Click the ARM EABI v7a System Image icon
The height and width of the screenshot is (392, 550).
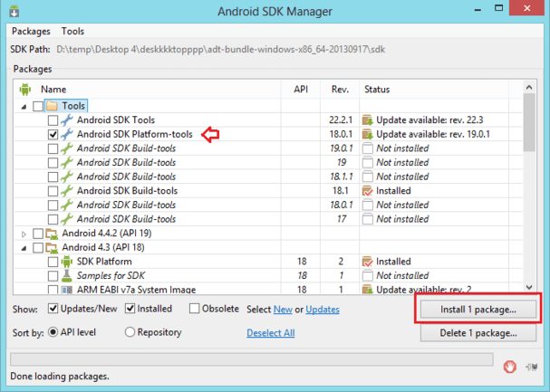(x=66, y=290)
